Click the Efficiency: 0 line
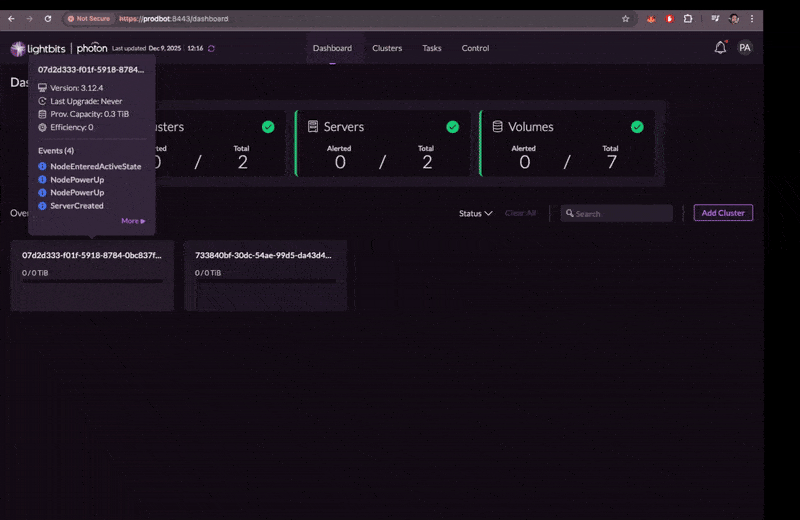The width and height of the screenshot is (800, 520). [71, 127]
